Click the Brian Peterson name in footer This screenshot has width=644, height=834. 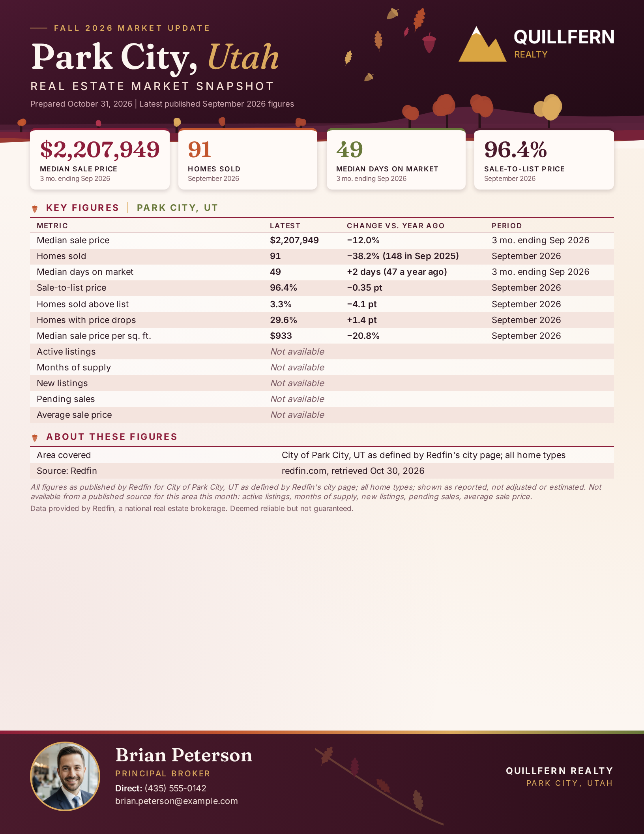tap(183, 755)
